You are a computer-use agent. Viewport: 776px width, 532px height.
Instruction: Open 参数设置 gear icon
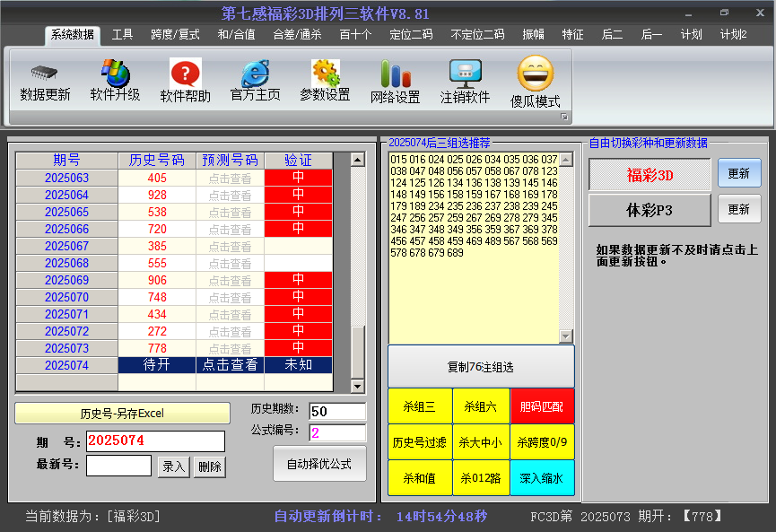pyautogui.click(x=325, y=73)
